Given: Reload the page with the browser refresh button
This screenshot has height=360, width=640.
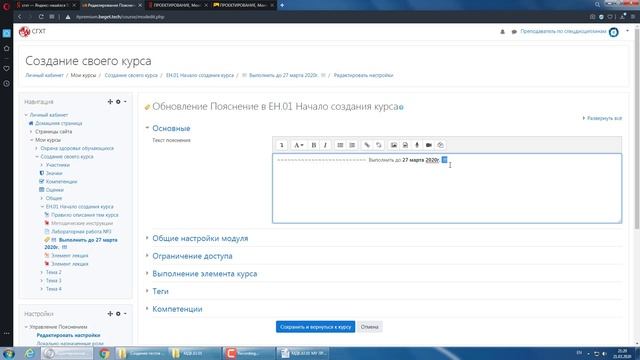Looking at the screenshot, I should click(x=41, y=17).
